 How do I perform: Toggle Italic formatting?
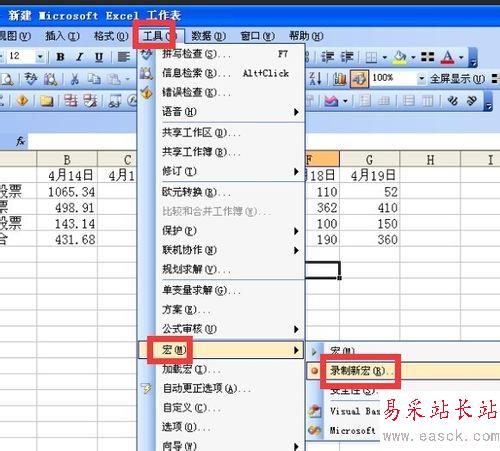79,57
